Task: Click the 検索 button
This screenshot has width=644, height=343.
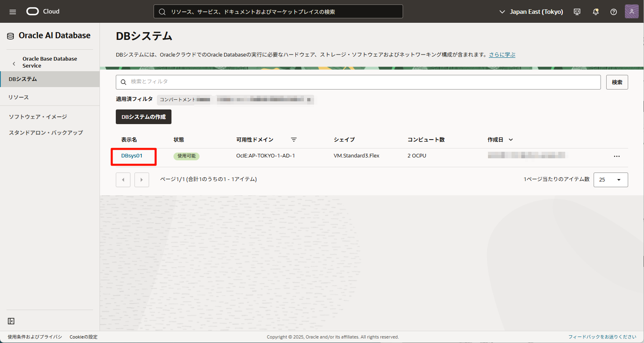Action: (617, 82)
